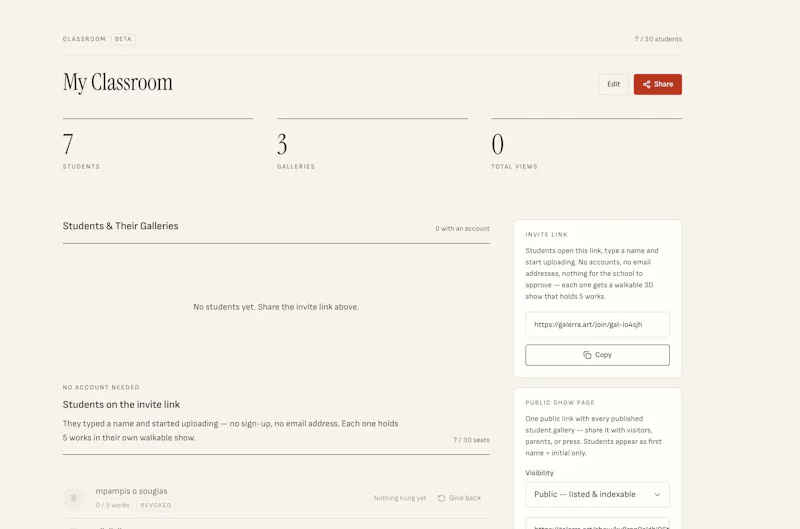800x529 pixels.
Task: Click the '7 / 30 students' counter
Action: 658,39
